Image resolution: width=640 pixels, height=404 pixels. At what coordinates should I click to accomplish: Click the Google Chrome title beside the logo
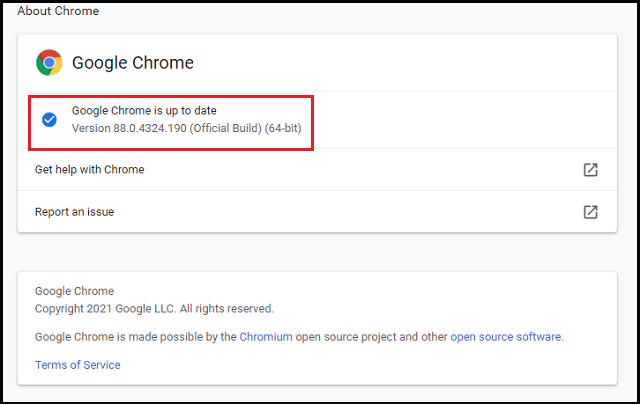click(133, 62)
